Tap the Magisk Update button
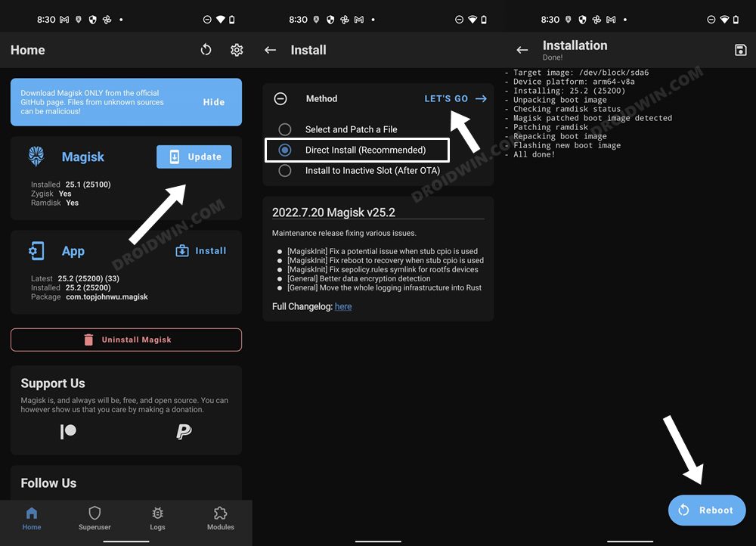 [x=194, y=157]
